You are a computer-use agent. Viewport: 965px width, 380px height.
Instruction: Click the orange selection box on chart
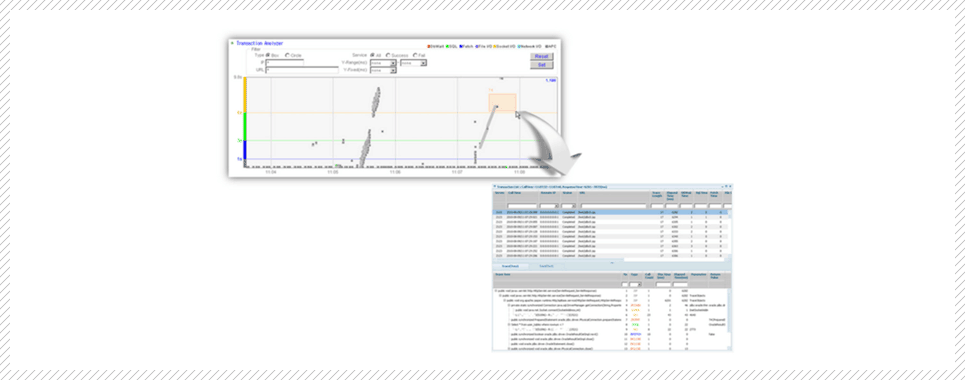pos(502,102)
